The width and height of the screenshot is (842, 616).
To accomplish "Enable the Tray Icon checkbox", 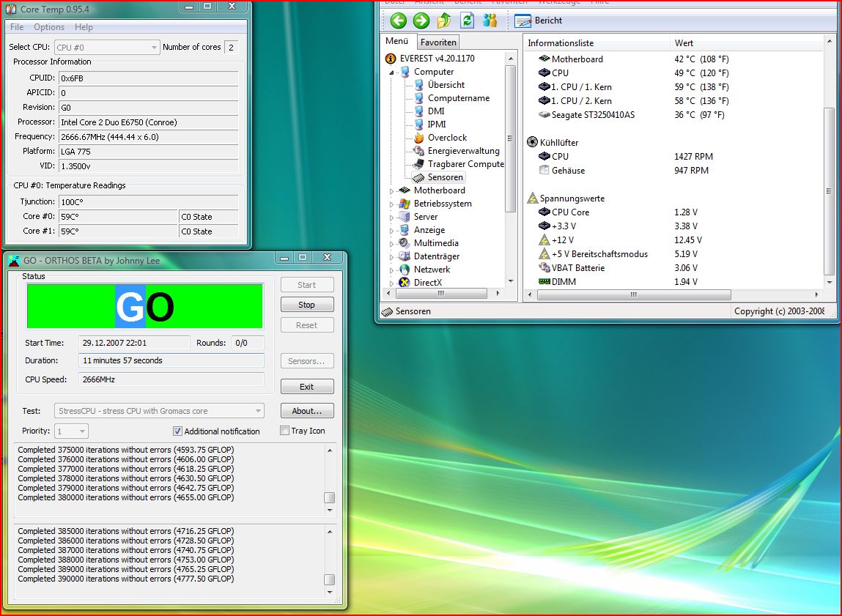I will (284, 431).
